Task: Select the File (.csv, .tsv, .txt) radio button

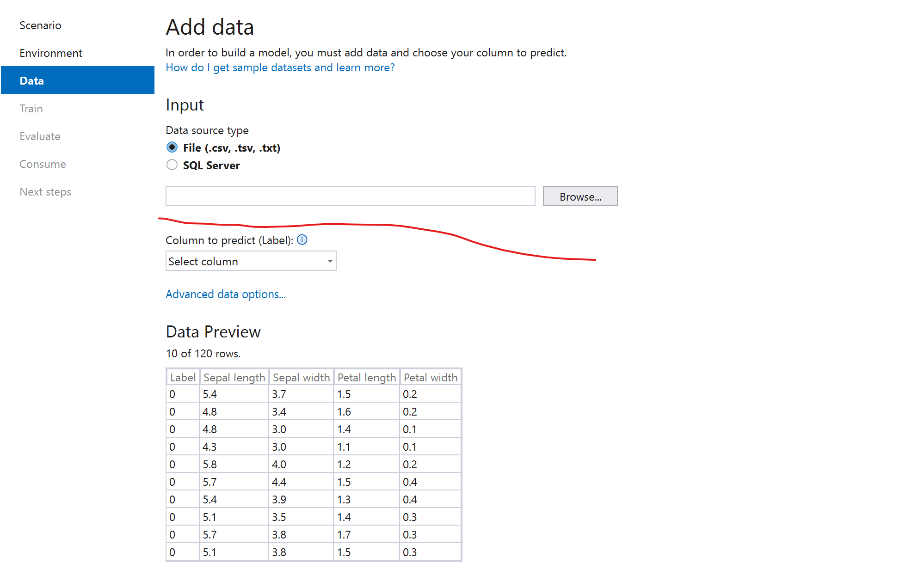Action: click(172, 147)
